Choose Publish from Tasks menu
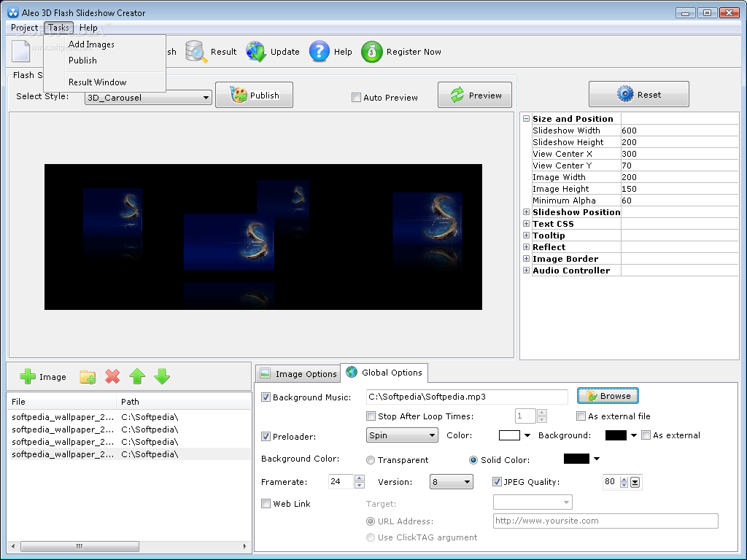The image size is (747, 560). pyautogui.click(x=83, y=61)
